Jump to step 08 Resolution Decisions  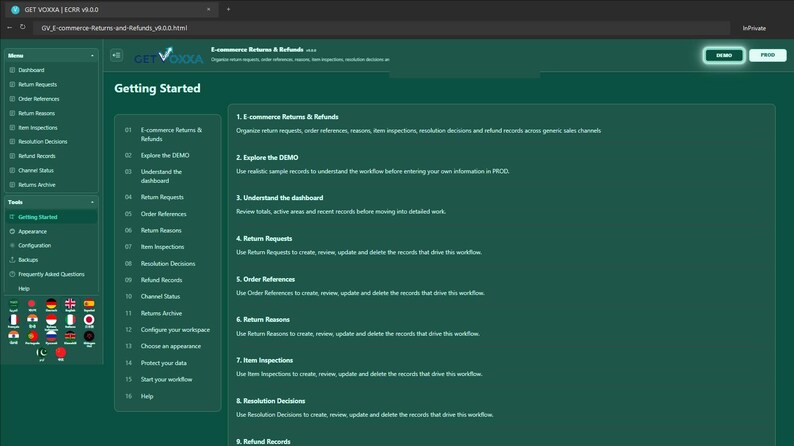point(168,263)
